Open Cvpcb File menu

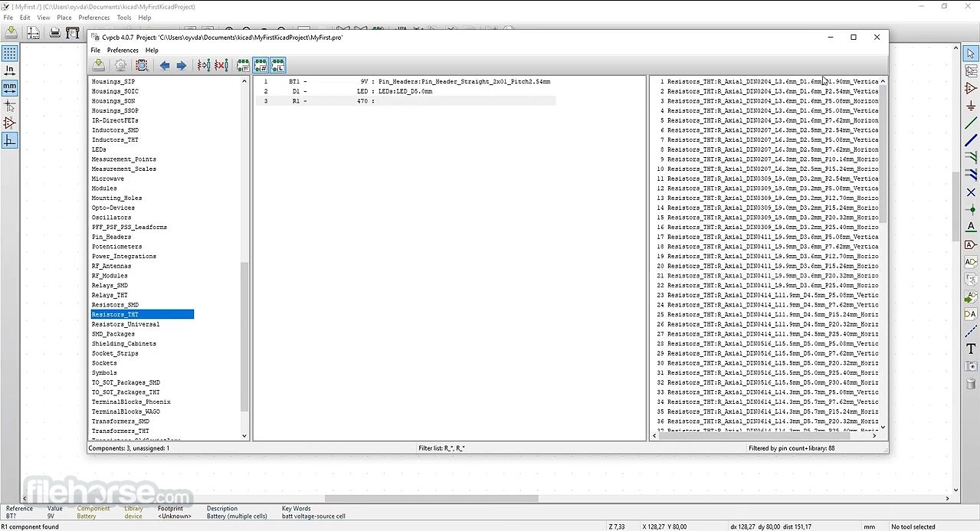tap(96, 51)
